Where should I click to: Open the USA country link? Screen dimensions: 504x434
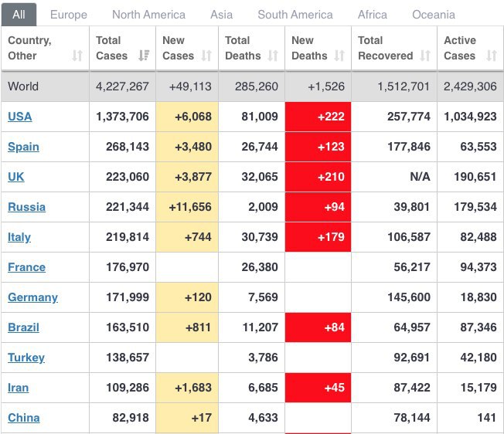(x=20, y=117)
